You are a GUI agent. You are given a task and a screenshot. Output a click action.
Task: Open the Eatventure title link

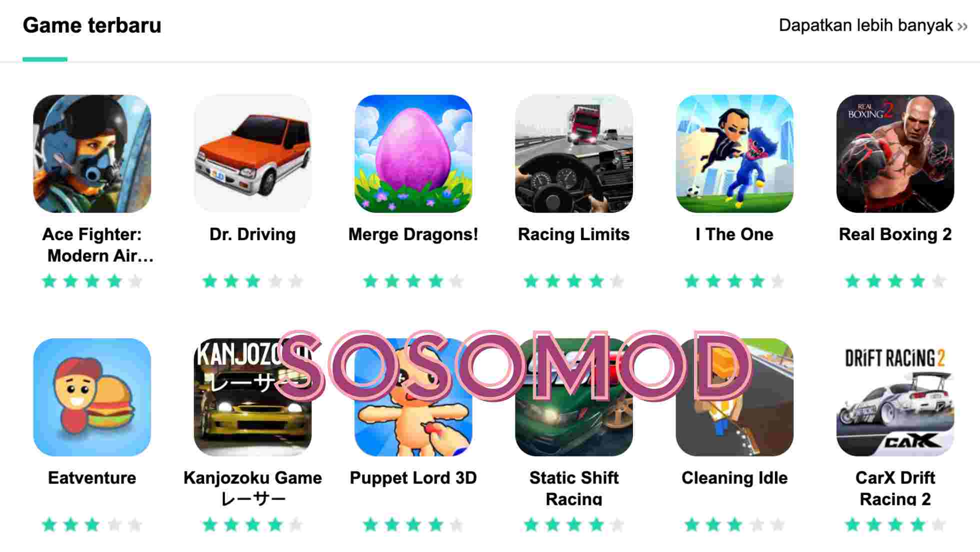[92, 478]
